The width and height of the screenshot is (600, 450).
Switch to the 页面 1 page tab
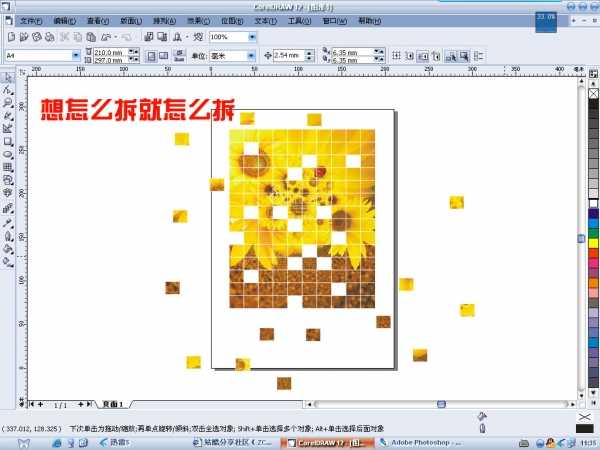112,404
